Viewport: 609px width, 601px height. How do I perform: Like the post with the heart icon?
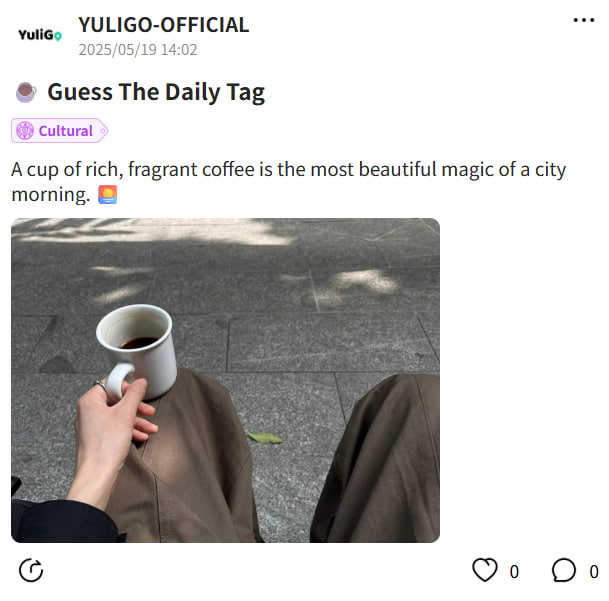[x=485, y=570]
